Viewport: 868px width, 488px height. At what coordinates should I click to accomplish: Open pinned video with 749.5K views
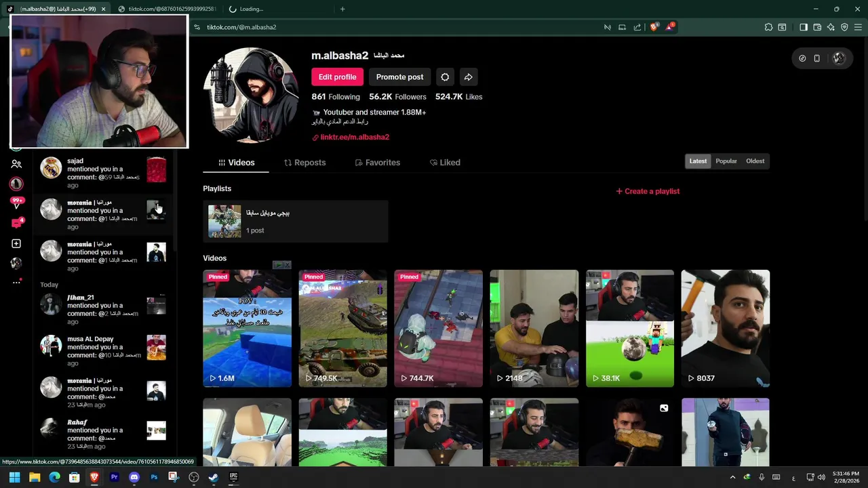(x=342, y=329)
